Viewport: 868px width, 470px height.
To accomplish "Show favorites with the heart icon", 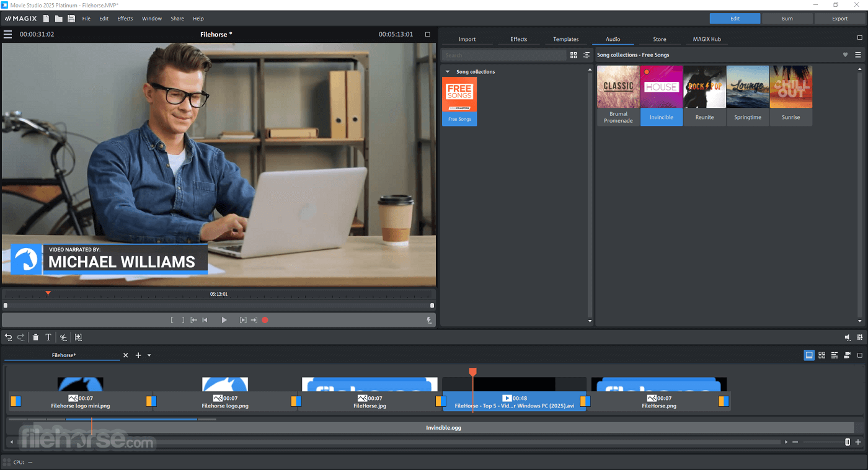I will click(845, 55).
